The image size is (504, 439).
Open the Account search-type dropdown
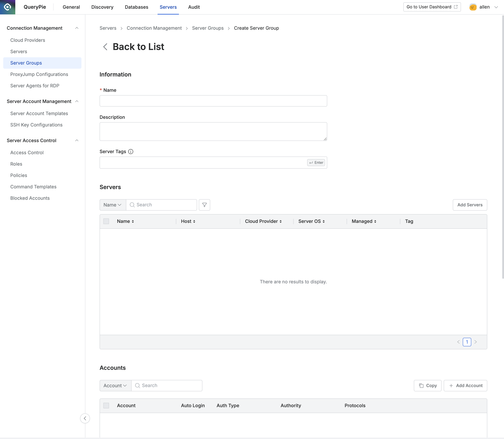coord(115,386)
